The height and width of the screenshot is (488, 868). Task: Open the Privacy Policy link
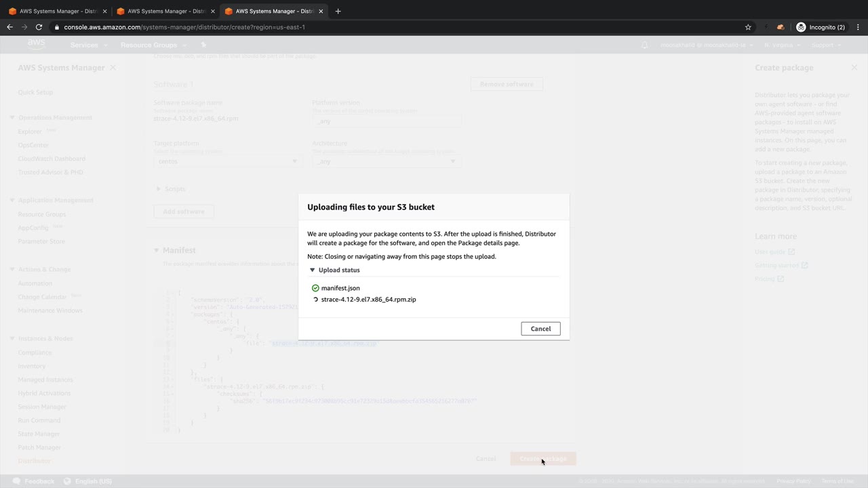click(793, 481)
